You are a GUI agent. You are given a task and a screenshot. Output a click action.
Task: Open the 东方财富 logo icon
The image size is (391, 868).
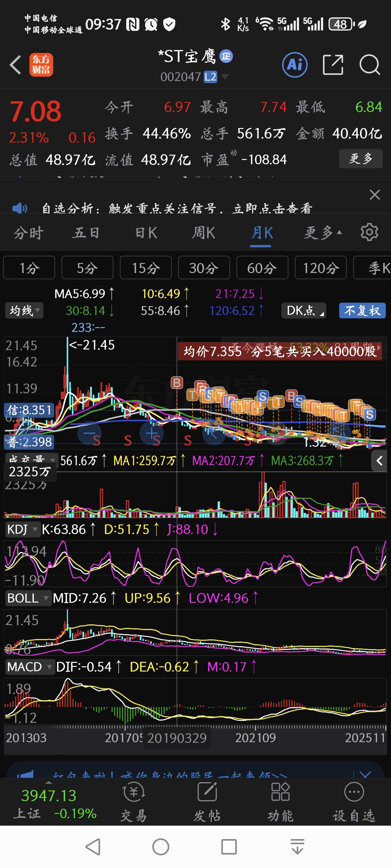click(x=41, y=65)
